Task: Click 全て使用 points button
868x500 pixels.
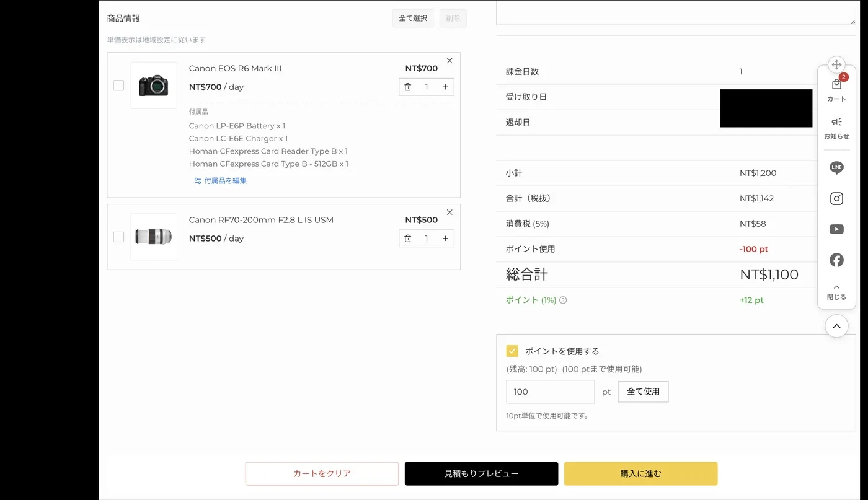Action: 643,392
